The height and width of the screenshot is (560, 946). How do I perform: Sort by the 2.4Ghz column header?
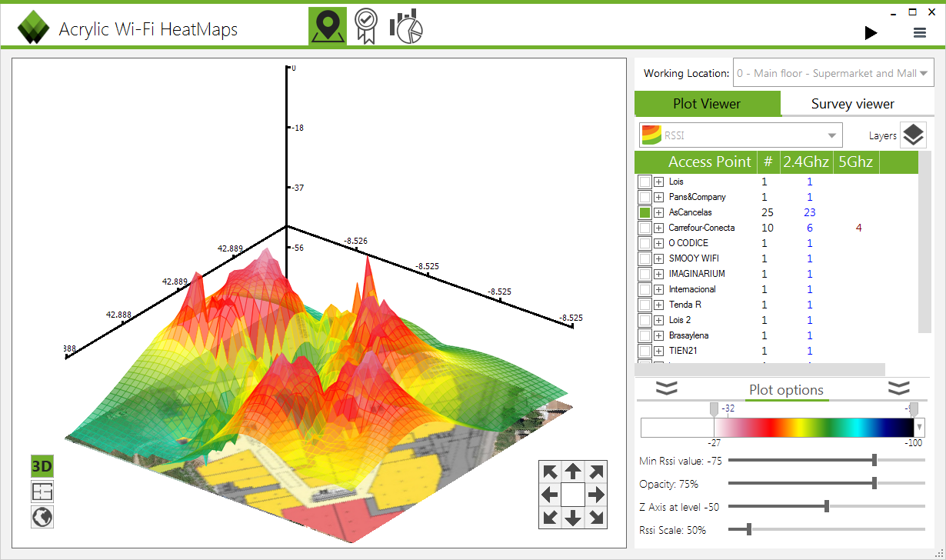pyautogui.click(x=806, y=162)
